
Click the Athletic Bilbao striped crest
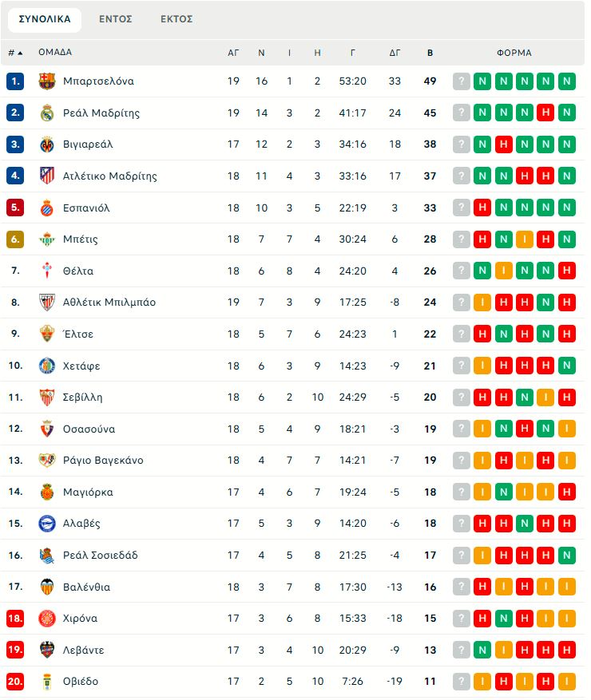pos(47,303)
